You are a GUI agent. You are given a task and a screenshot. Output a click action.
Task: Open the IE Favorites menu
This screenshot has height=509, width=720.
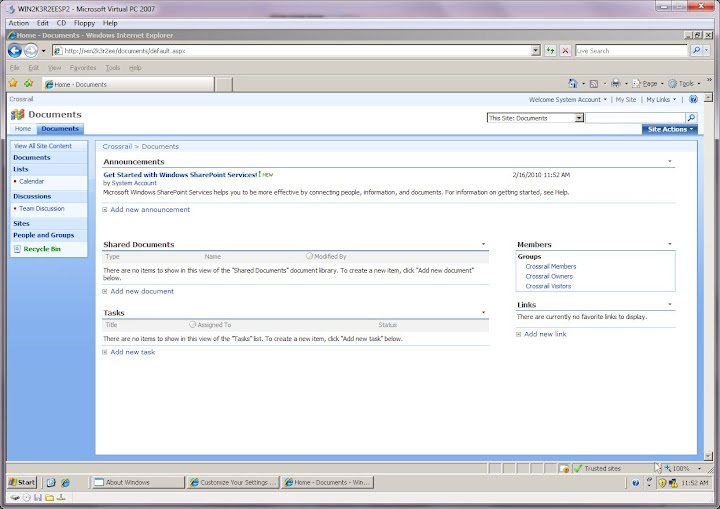coord(83,68)
